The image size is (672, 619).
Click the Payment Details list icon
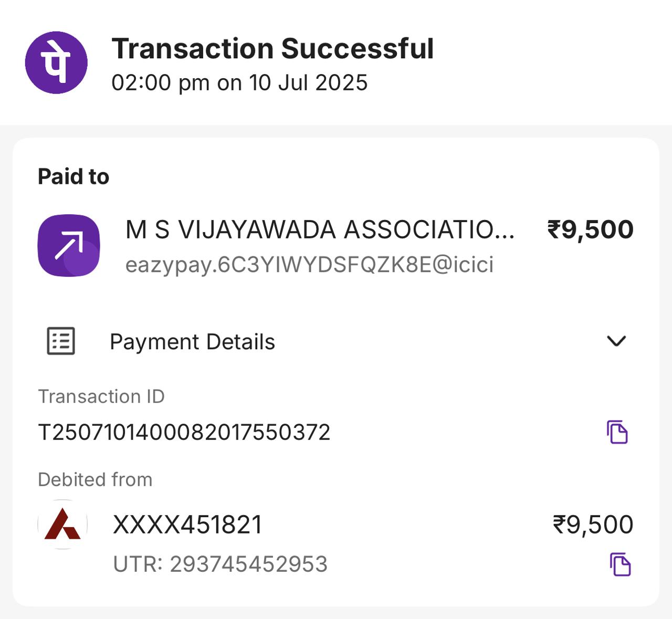pos(61,341)
